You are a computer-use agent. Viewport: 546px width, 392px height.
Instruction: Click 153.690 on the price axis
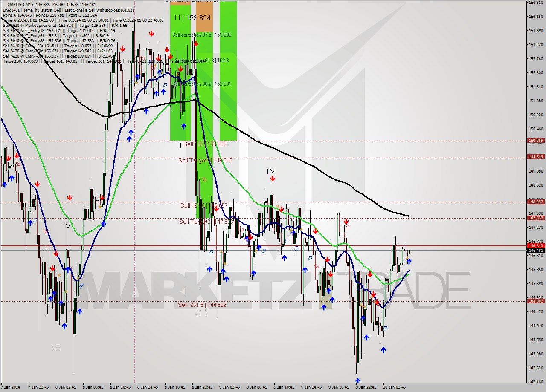[x=536, y=31]
